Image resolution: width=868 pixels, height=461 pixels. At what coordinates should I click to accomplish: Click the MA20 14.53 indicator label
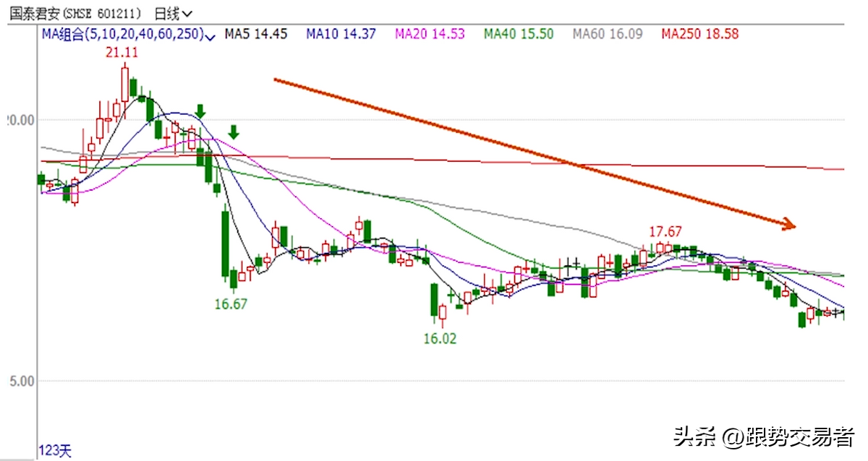430,34
